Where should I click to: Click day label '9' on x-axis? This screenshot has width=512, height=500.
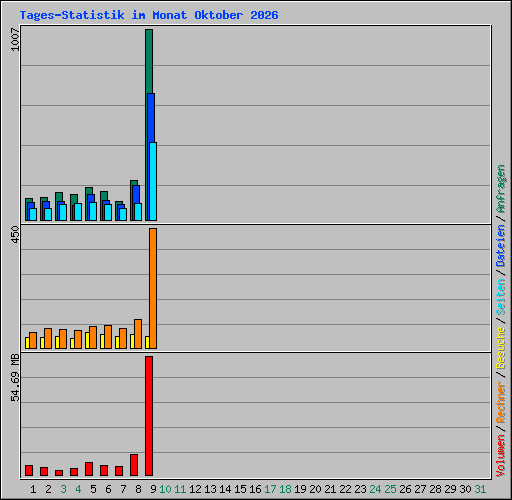pyautogui.click(x=153, y=489)
